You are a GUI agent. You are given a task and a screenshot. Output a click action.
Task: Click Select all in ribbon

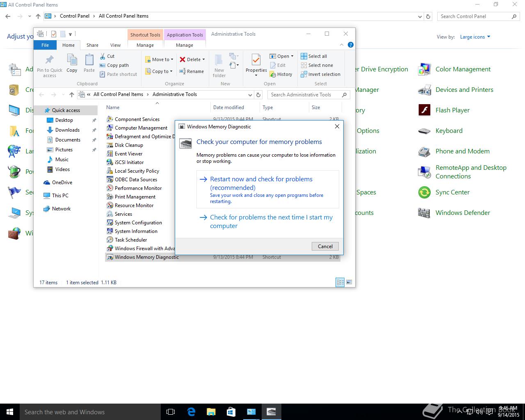314,56
